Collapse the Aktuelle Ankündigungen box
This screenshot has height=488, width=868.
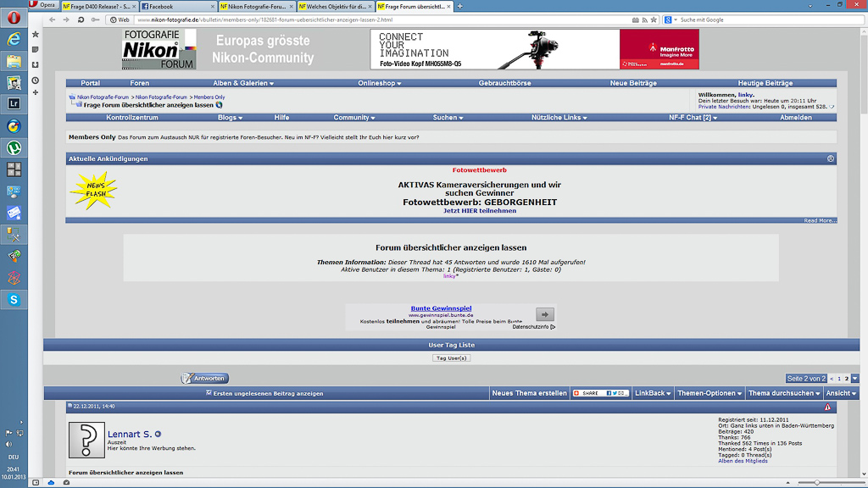point(831,158)
